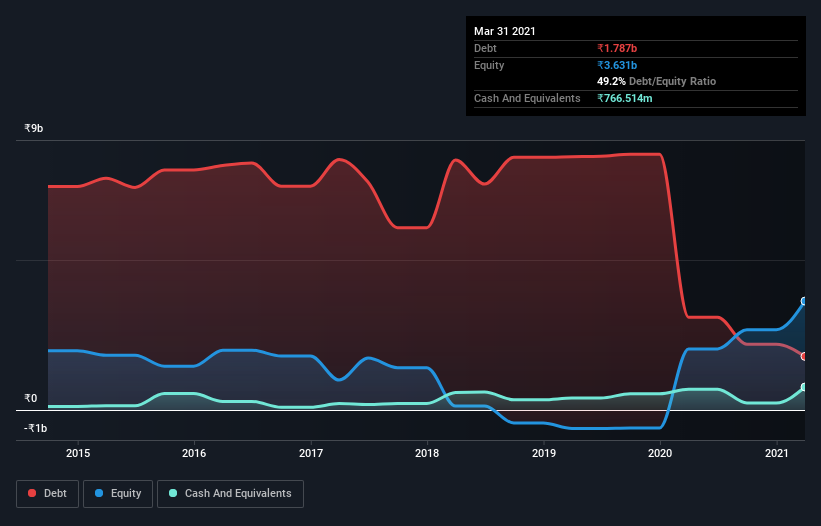Screen dimensions: 821x526
Task: Toggle the Equity legend button
Action: coord(118,494)
